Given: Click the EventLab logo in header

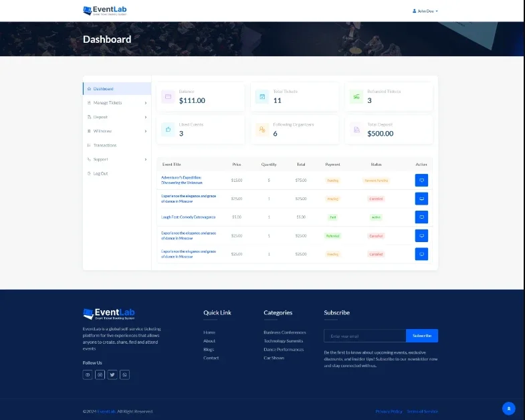Looking at the screenshot, I should click(105, 11).
